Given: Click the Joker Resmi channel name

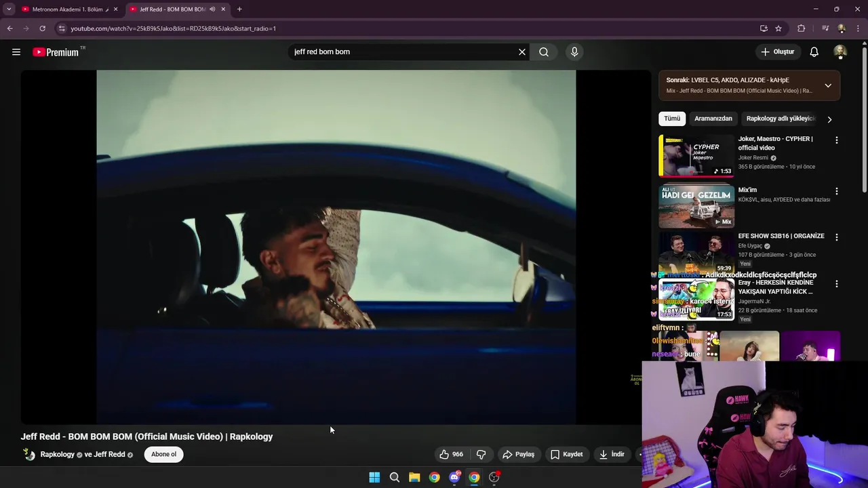Looking at the screenshot, I should tap(753, 158).
